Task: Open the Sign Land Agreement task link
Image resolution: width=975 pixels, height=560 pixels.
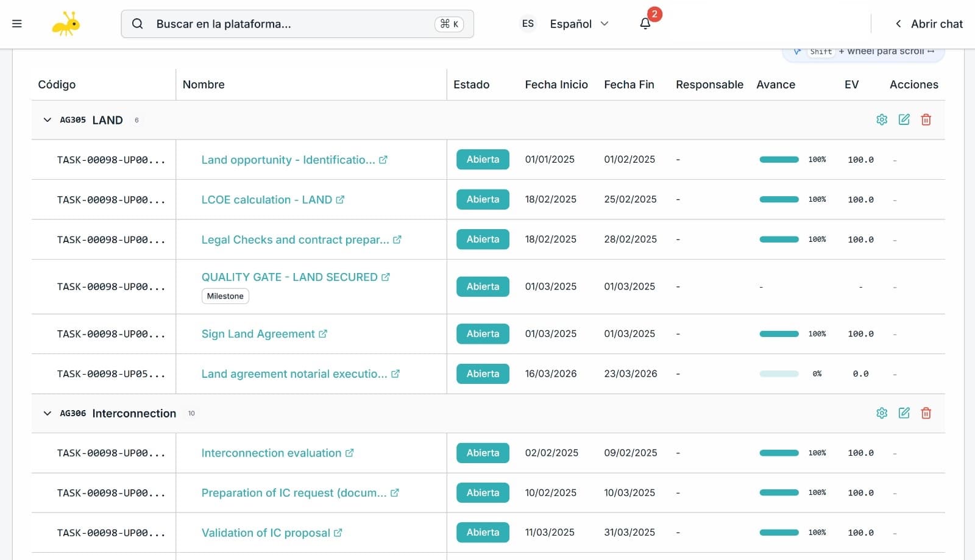Action: point(258,334)
